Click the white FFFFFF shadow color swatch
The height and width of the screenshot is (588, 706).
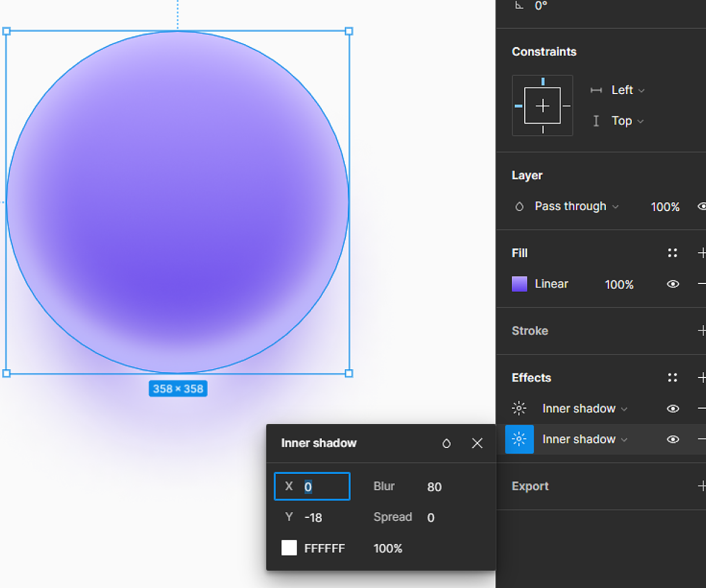[289, 548]
